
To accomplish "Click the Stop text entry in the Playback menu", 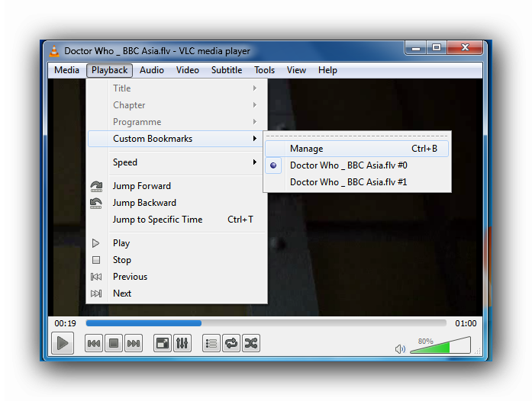I will click(x=122, y=260).
